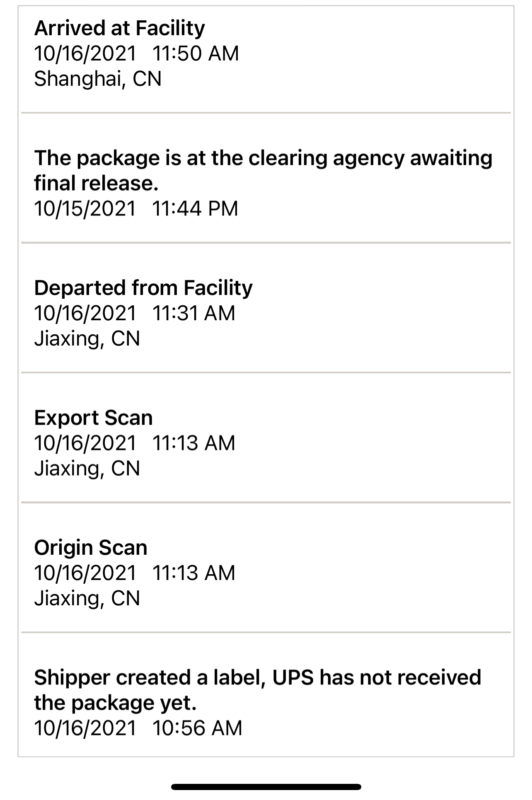Tap the Shanghai, CN location text
532x800 pixels.
[98, 79]
